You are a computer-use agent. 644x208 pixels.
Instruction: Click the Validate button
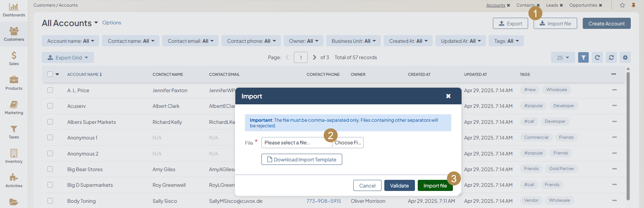[399, 185]
